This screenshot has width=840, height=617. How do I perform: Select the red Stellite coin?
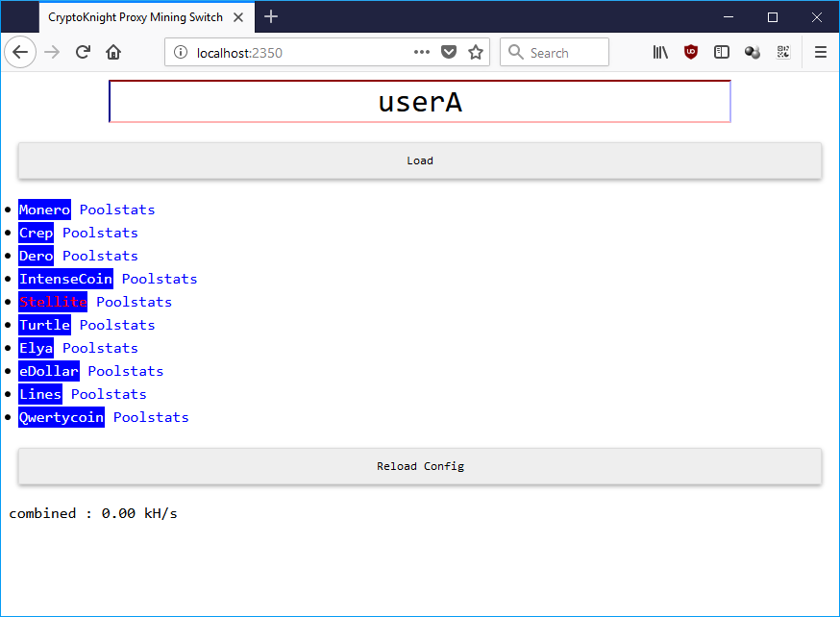click(x=53, y=302)
